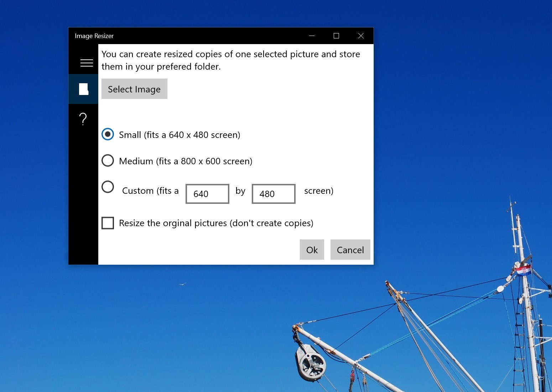Open the hamburger navigation menu

(87, 63)
